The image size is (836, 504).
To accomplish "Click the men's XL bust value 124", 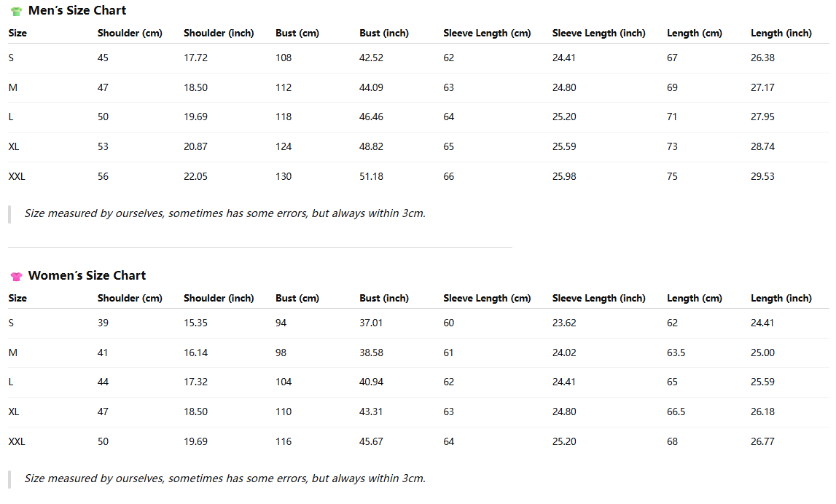I will point(284,146).
